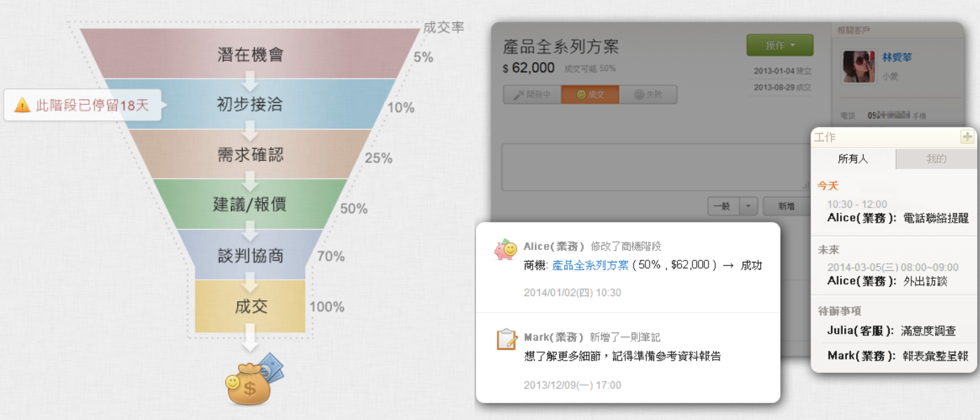980x420 pixels.
Task: Click the 成交率 header label
Action: tap(444, 28)
